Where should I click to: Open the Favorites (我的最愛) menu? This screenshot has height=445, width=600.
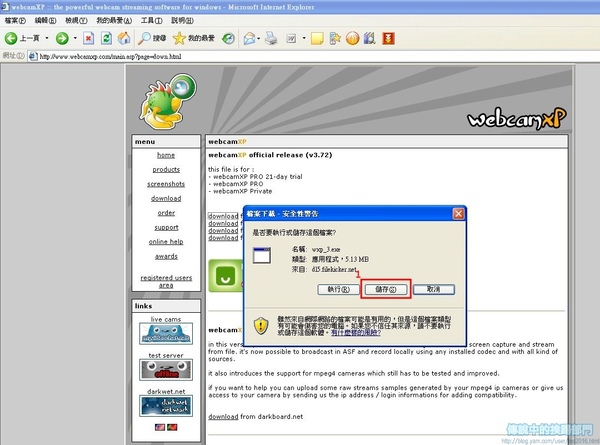[x=114, y=20]
